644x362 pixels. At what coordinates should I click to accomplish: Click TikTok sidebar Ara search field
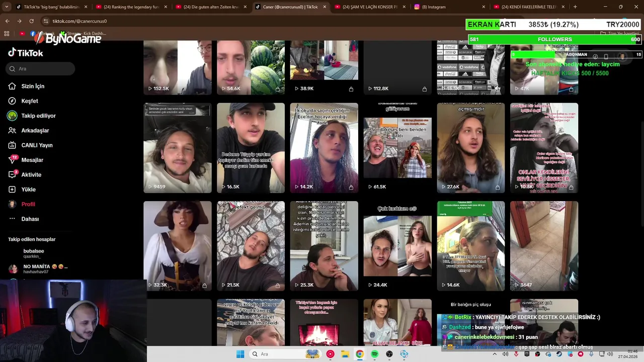point(41,69)
